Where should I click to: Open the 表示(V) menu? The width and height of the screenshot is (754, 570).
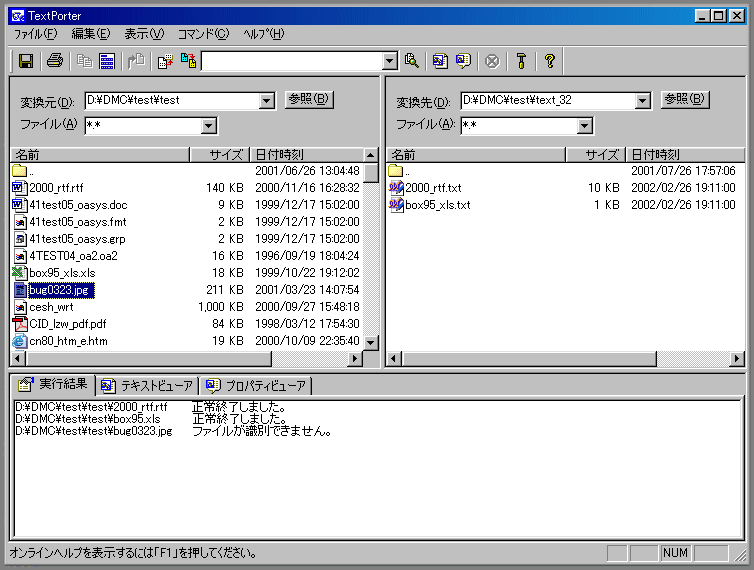point(144,34)
